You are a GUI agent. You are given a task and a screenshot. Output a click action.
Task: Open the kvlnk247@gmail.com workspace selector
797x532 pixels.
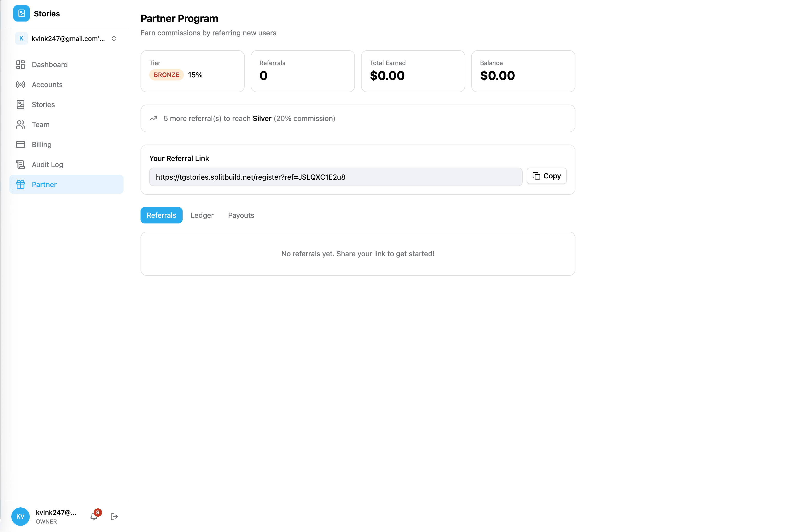tap(68, 39)
